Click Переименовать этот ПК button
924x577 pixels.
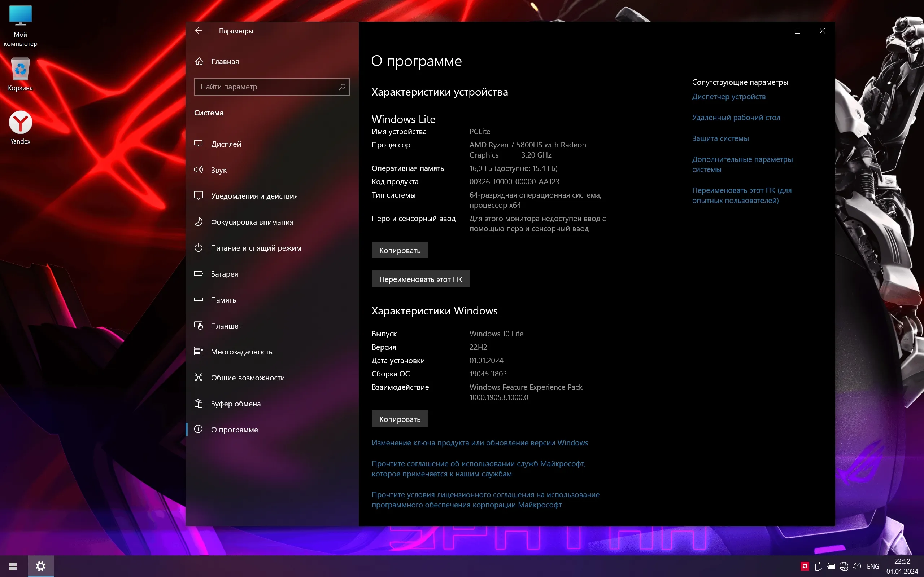[x=420, y=279]
